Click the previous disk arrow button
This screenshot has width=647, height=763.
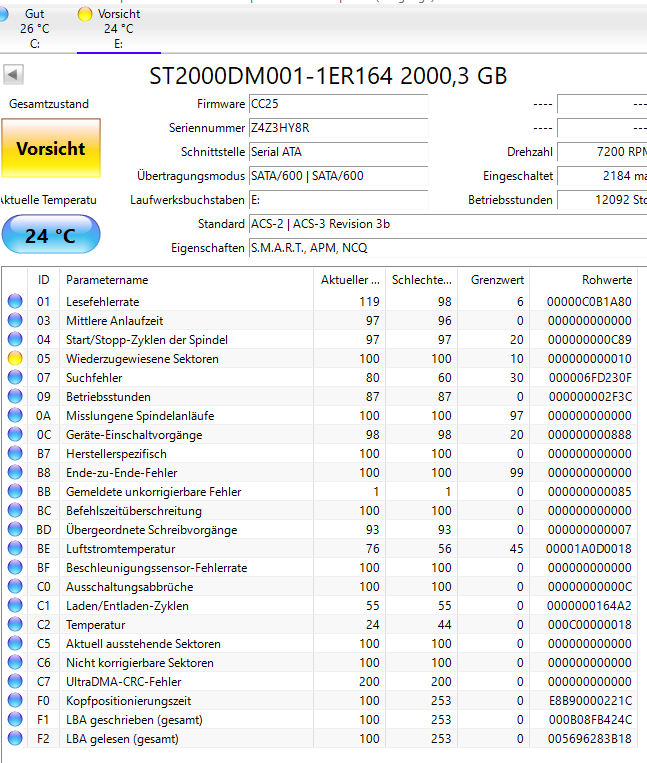pyautogui.click(x=13, y=75)
